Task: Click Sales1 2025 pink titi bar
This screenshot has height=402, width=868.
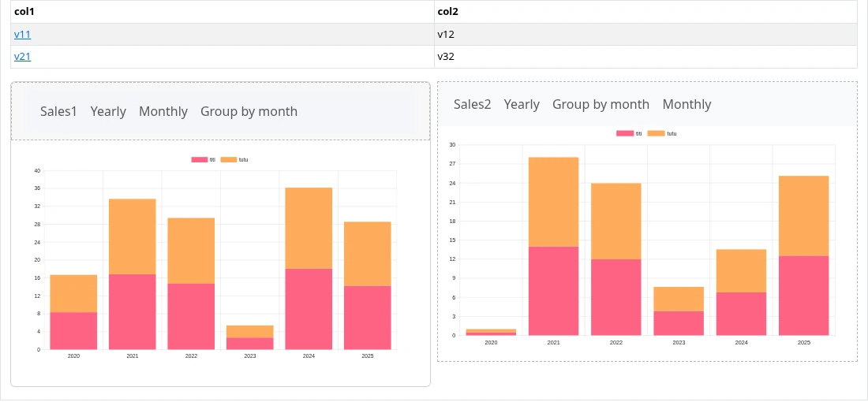Action: point(368,318)
